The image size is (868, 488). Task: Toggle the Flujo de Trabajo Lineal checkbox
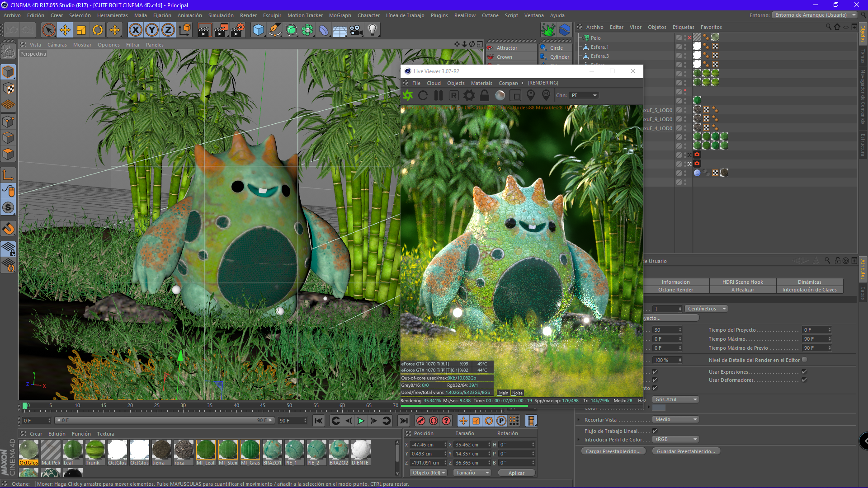tap(655, 431)
